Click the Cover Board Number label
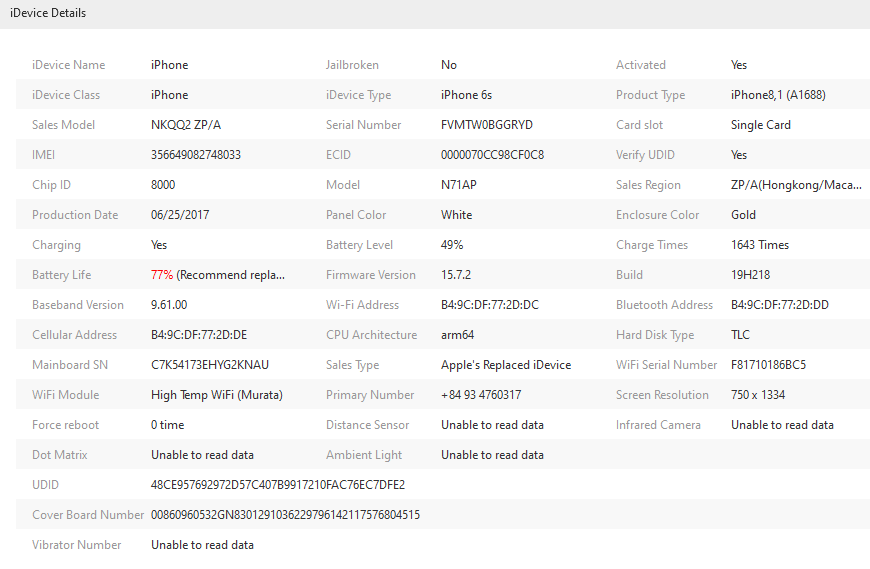The image size is (870, 569). pyautogui.click(x=88, y=514)
